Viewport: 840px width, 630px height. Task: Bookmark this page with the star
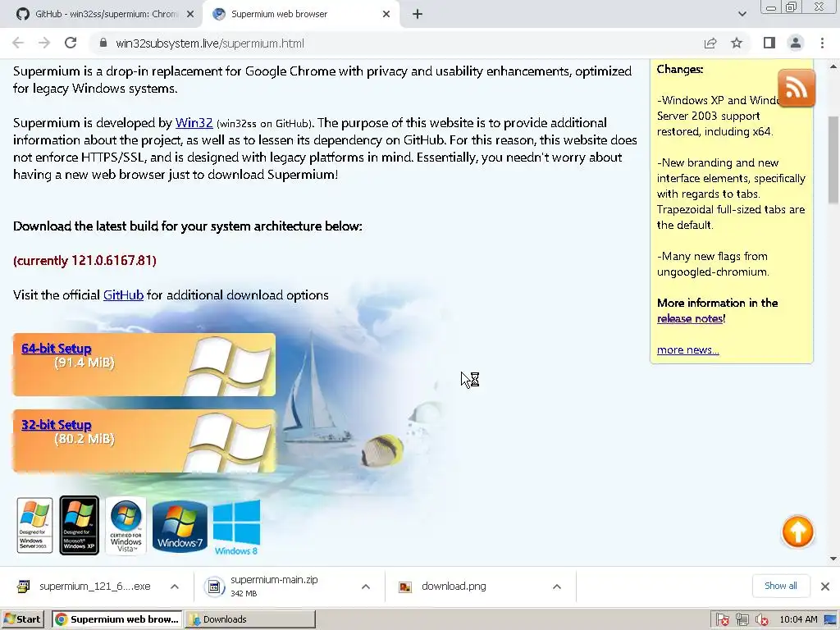click(x=737, y=43)
